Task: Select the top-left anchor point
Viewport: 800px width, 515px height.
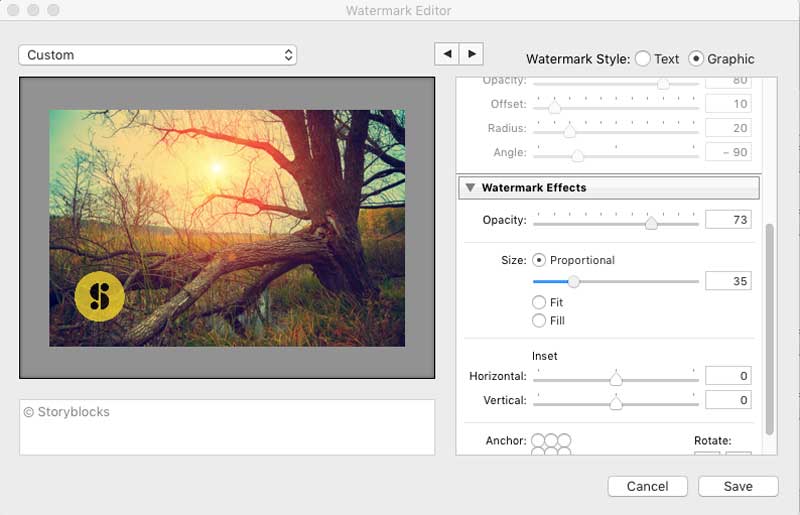Action: (x=539, y=440)
